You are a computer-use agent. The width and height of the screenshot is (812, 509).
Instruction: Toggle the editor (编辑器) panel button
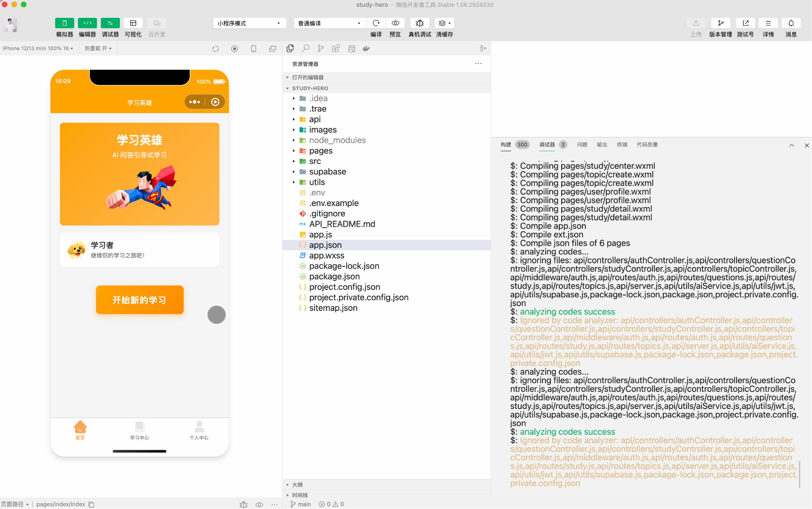click(87, 23)
